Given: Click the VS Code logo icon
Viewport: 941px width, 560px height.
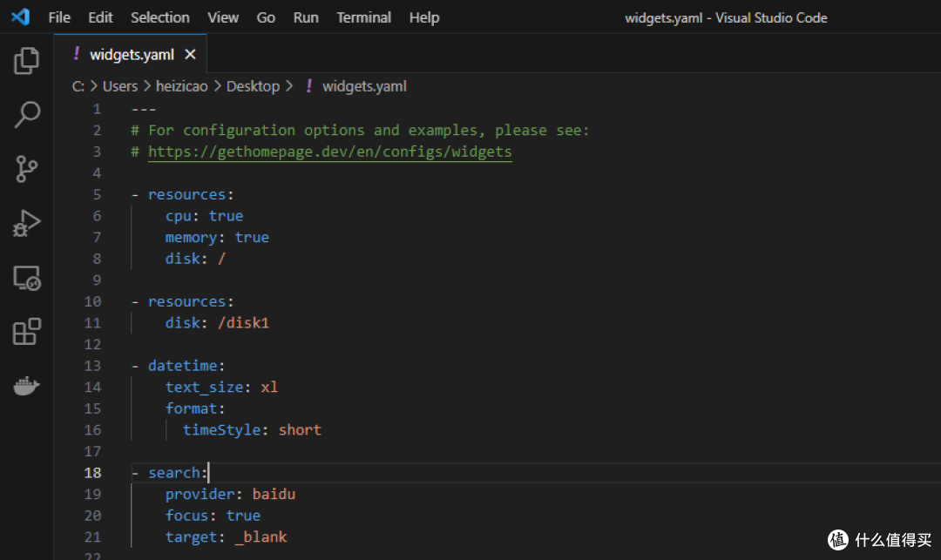Looking at the screenshot, I should (21, 17).
